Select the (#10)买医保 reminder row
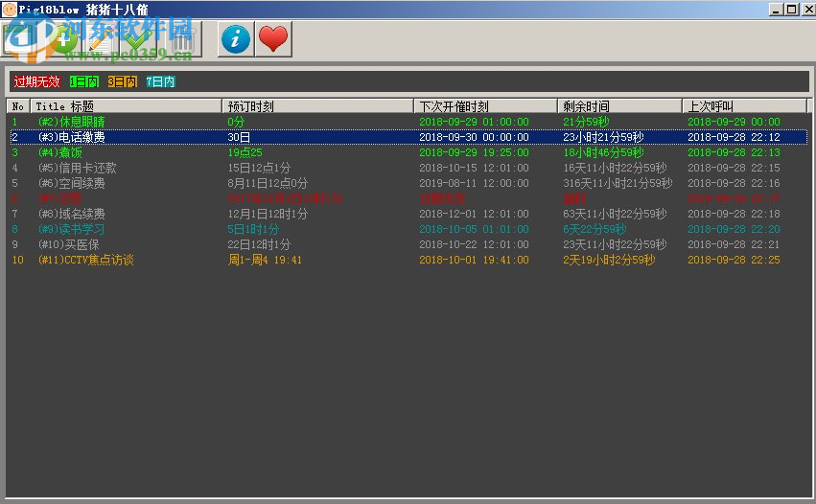Viewport: 816px width, 504px height. [408, 244]
